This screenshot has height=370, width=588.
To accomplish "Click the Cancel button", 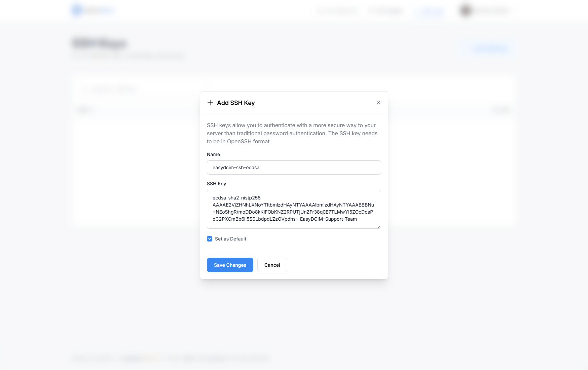I will pyautogui.click(x=272, y=265).
